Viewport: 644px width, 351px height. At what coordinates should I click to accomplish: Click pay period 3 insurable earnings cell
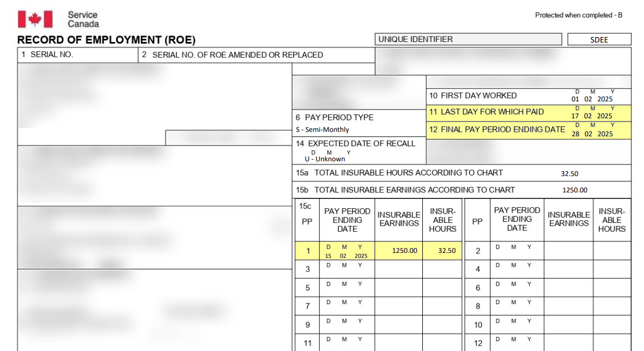tap(398, 269)
